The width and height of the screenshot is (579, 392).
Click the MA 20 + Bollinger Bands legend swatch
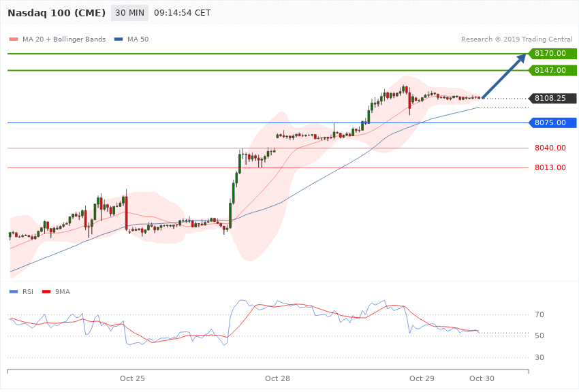point(14,39)
